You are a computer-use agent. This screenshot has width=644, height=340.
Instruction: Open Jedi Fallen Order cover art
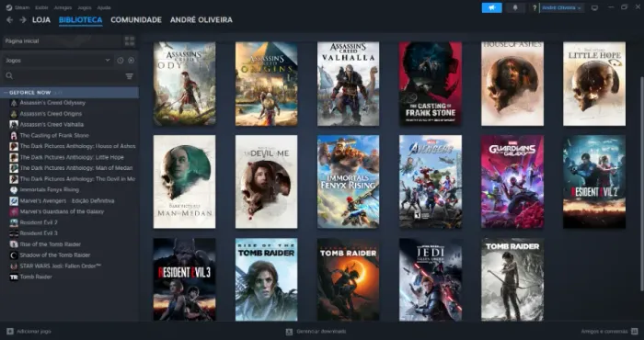pyautogui.click(x=431, y=279)
